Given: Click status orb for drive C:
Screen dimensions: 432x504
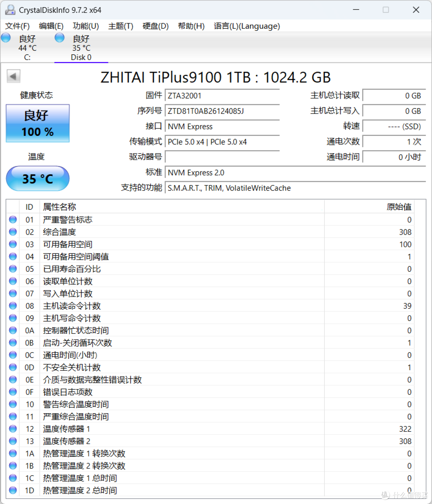Looking at the screenshot, I should pyautogui.click(x=6, y=38).
